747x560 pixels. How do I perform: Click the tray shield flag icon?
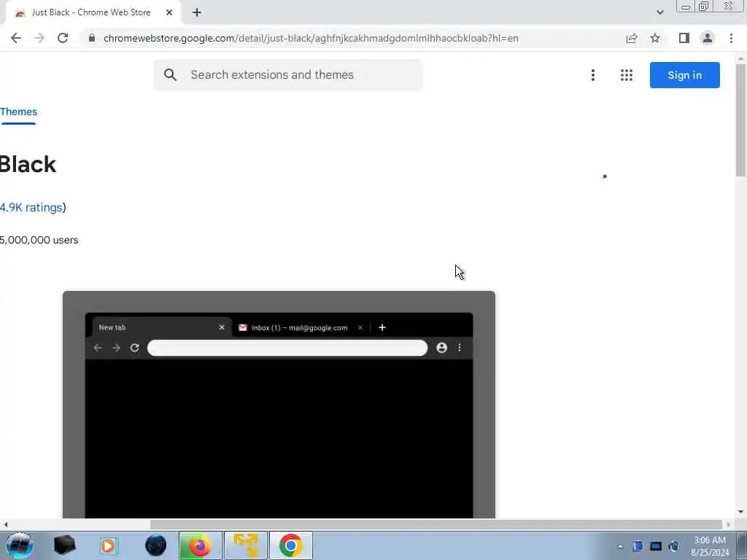coord(638,546)
